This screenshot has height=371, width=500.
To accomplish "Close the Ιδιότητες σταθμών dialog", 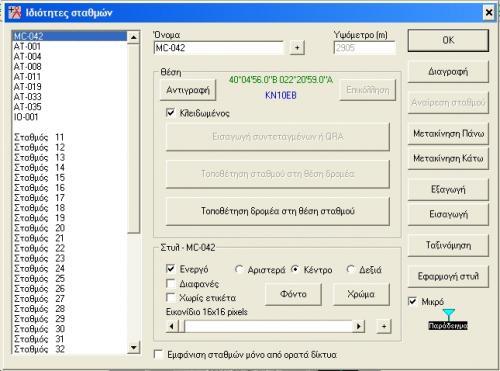I will pos(489,13).
